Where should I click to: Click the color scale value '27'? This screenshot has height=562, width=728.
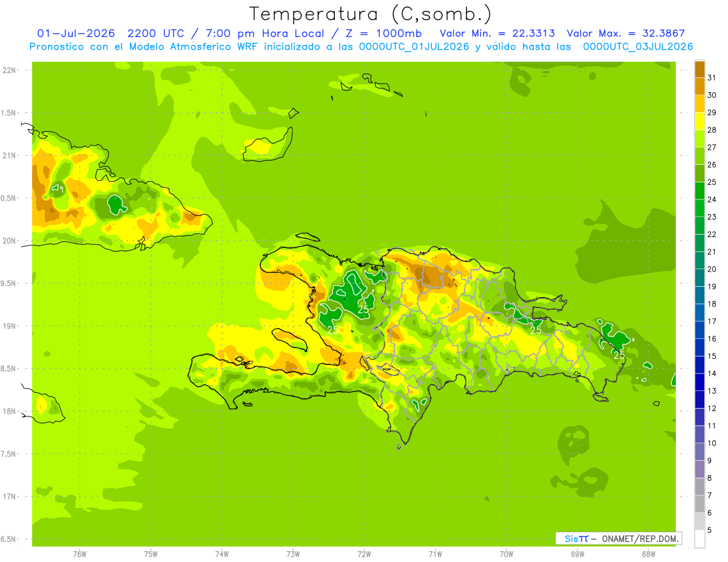[x=712, y=147]
